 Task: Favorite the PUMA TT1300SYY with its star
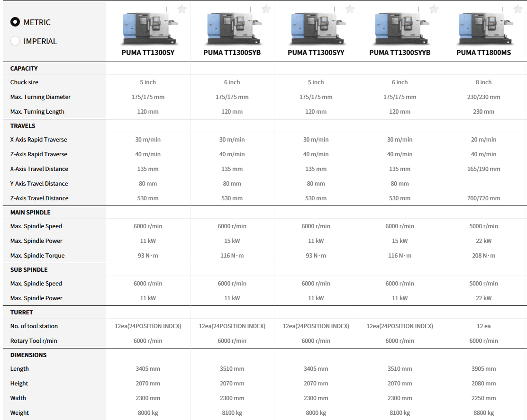350,9
